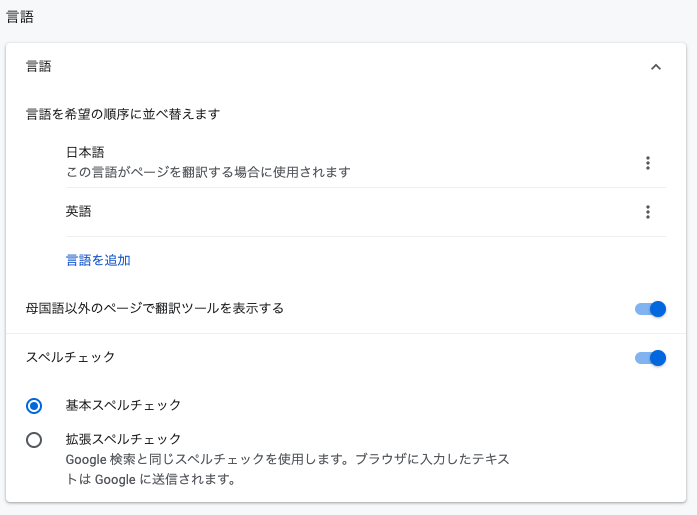Click the 母国語以外のページで翻訳ツールを表示する label
Image resolution: width=697 pixels, height=515 pixels.
coord(155,308)
